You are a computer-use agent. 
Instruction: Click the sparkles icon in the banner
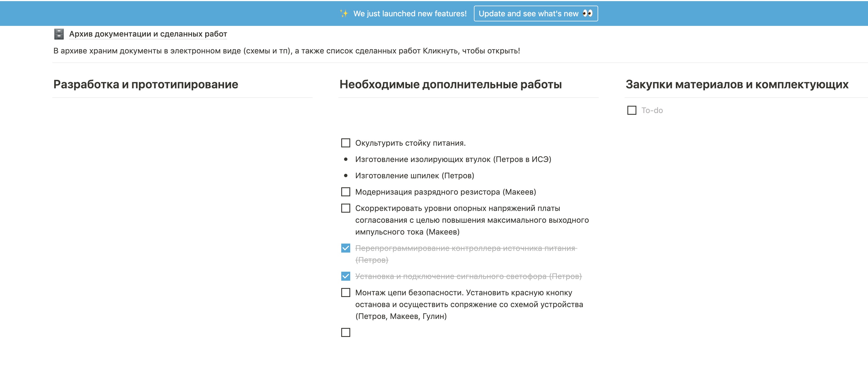344,13
